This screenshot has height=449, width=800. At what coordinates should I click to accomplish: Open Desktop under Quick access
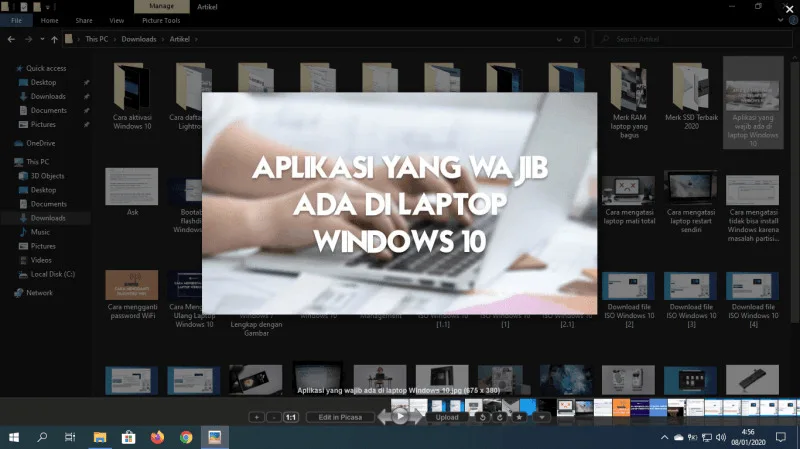pyautogui.click(x=43, y=82)
